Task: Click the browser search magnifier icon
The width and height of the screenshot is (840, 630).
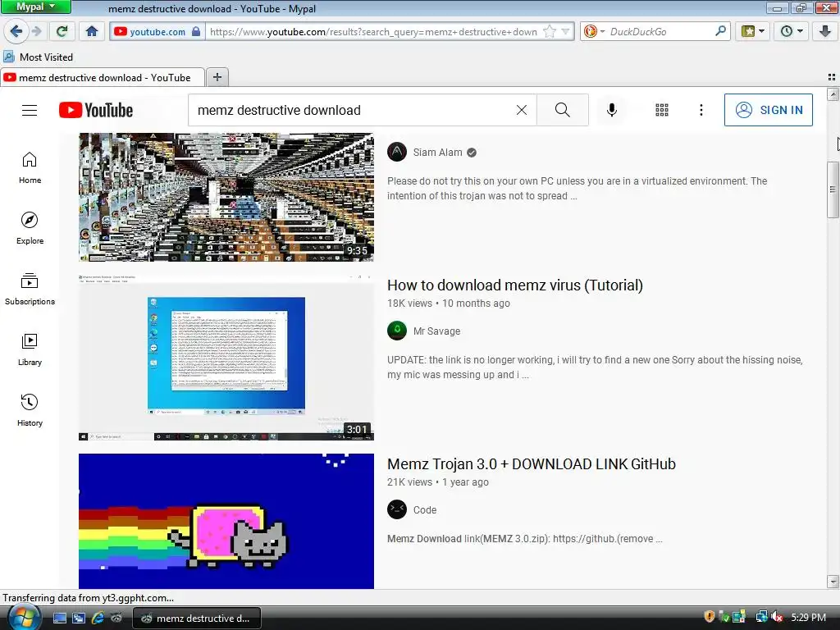Action: (720, 31)
